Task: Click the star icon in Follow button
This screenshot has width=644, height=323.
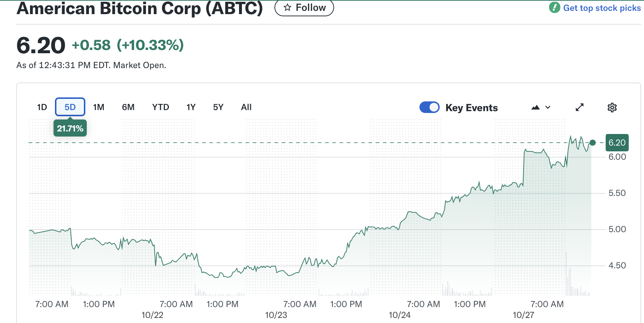Action: (x=287, y=8)
